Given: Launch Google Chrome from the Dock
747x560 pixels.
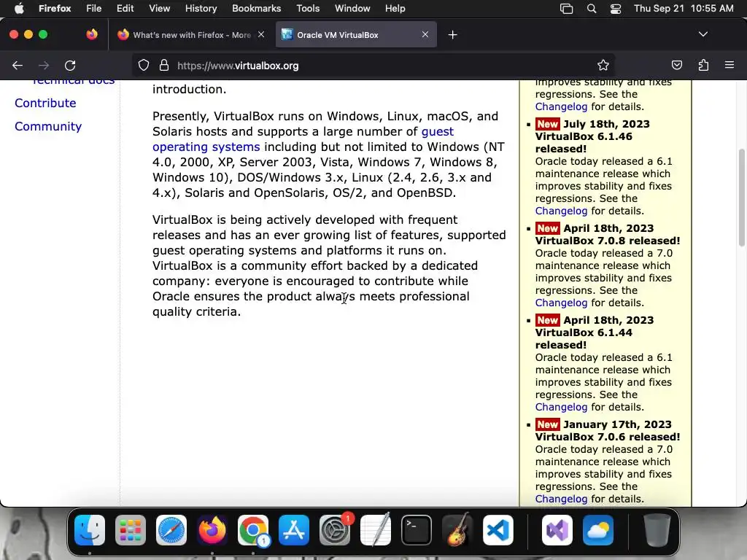Looking at the screenshot, I should coord(253,530).
